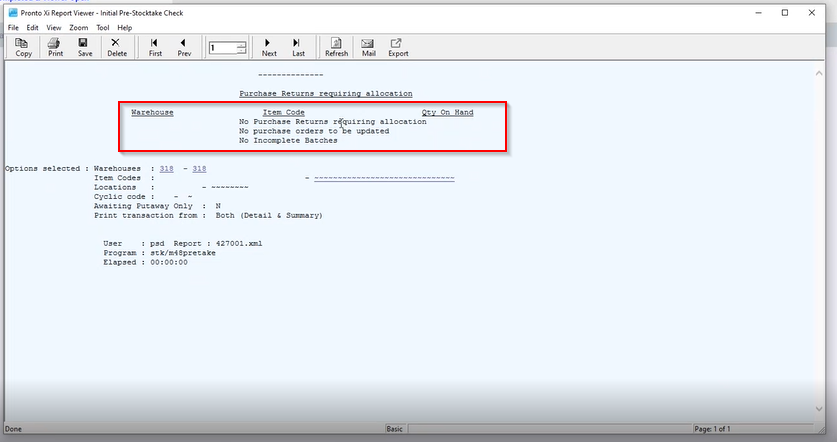Click 'Both (Detail & Summary)' value

[269, 215]
